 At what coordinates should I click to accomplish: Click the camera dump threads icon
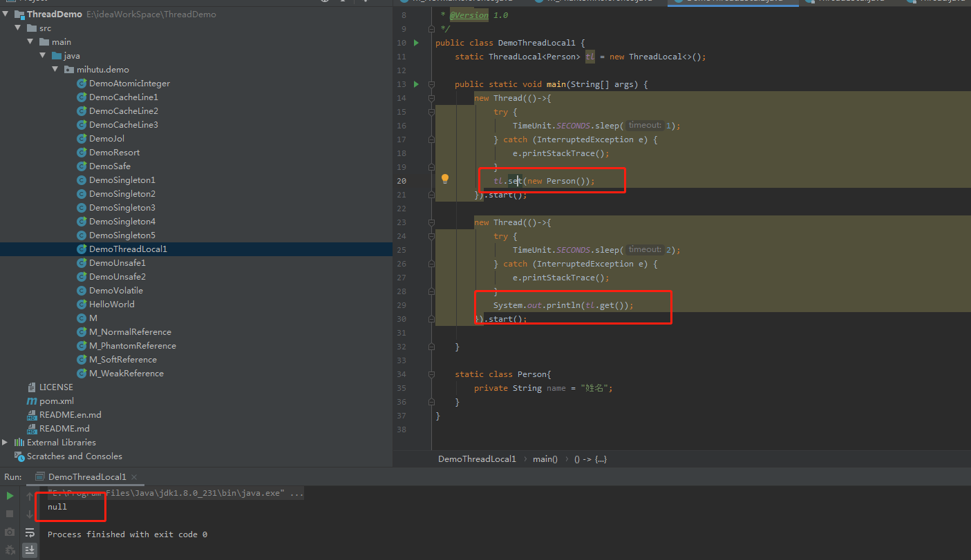(x=10, y=532)
